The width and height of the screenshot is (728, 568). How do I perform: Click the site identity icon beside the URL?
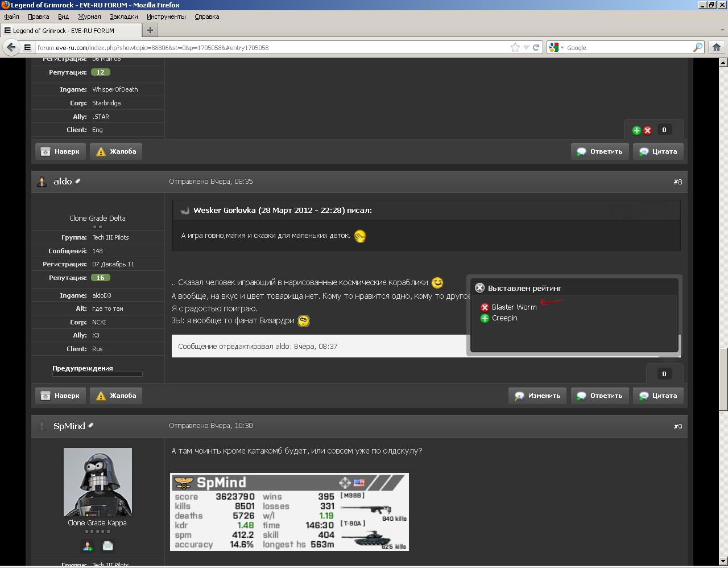tap(27, 48)
